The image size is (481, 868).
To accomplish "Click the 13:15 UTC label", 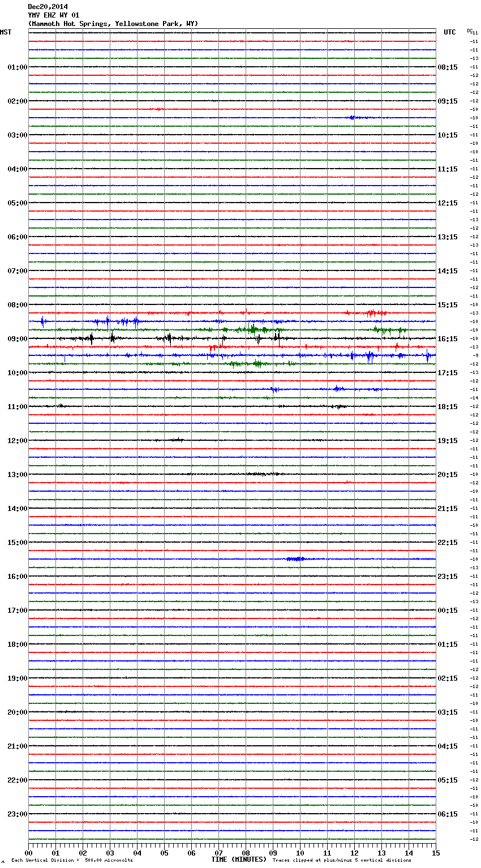I will [x=448, y=237].
